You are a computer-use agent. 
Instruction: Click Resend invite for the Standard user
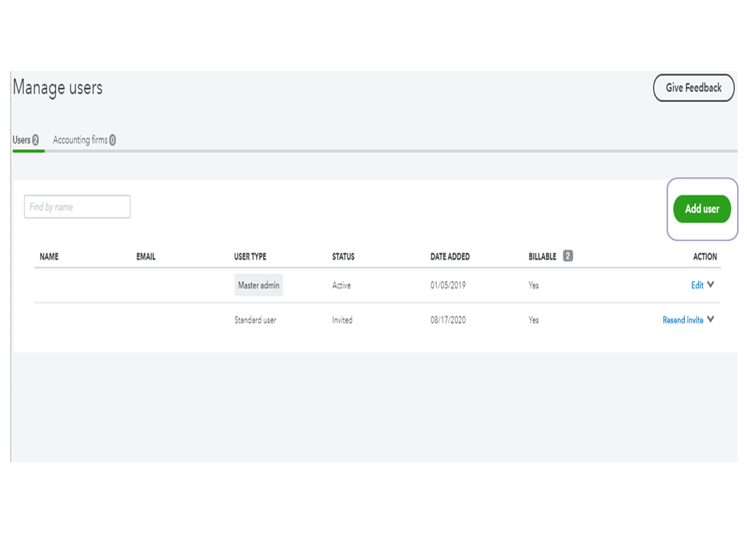683,320
